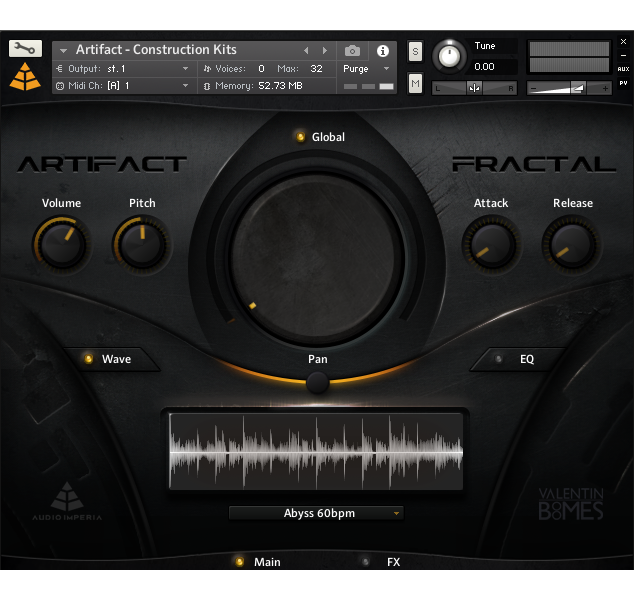The width and height of the screenshot is (635, 600).
Task: Open the Purge menu
Action: pyautogui.click(x=366, y=69)
